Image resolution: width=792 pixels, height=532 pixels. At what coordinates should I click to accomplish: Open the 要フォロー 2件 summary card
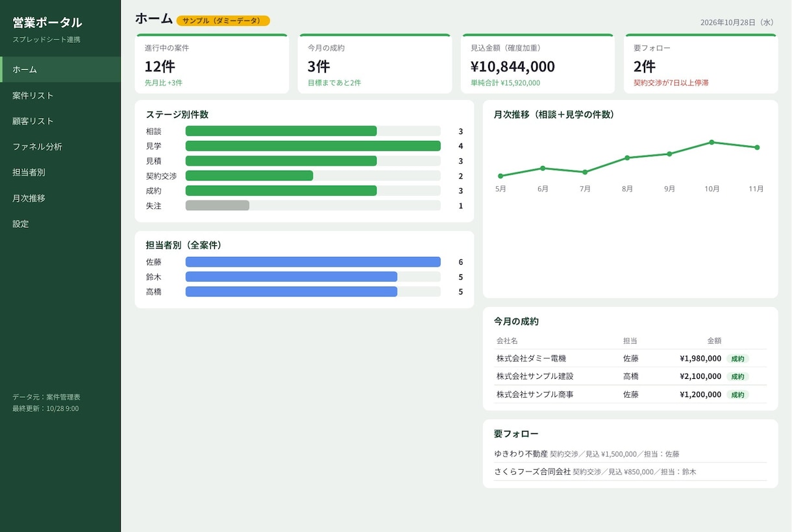point(701,64)
